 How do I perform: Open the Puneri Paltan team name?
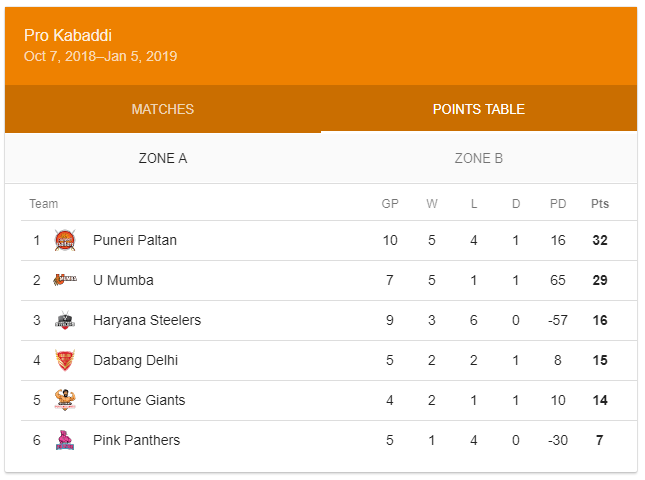coord(135,240)
